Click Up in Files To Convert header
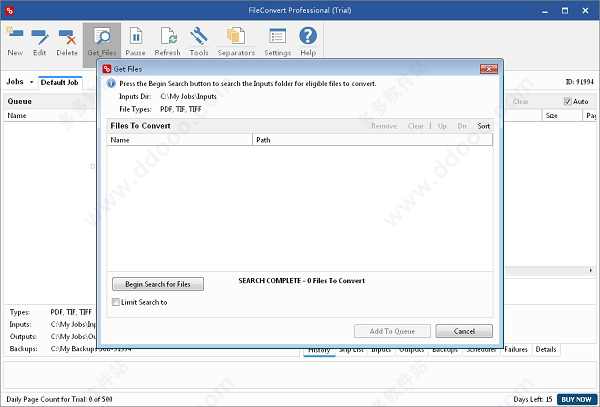This screenshot has height=407, width=600. click(x=442, y=126)
